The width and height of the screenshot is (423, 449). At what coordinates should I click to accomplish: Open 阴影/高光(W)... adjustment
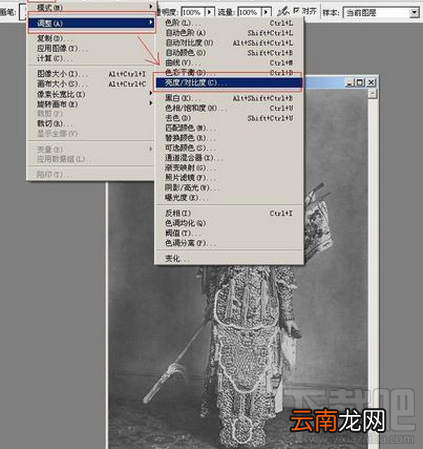[192, 188]
